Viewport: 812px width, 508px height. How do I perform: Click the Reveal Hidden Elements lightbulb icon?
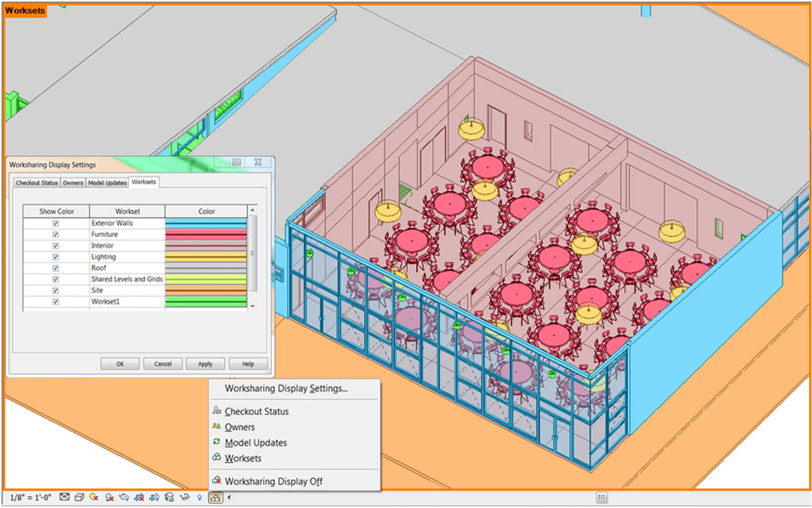(x=199, y=497)
